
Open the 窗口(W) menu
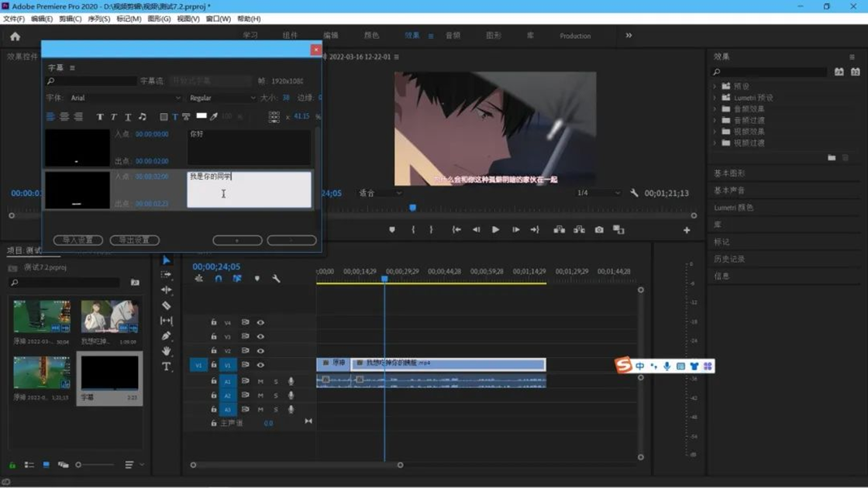(218, 19)
